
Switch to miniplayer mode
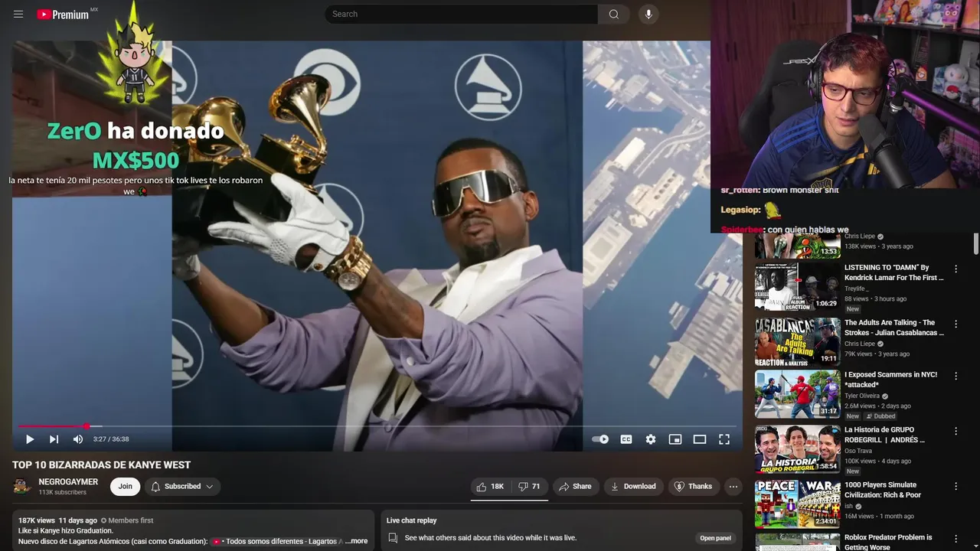675,439
